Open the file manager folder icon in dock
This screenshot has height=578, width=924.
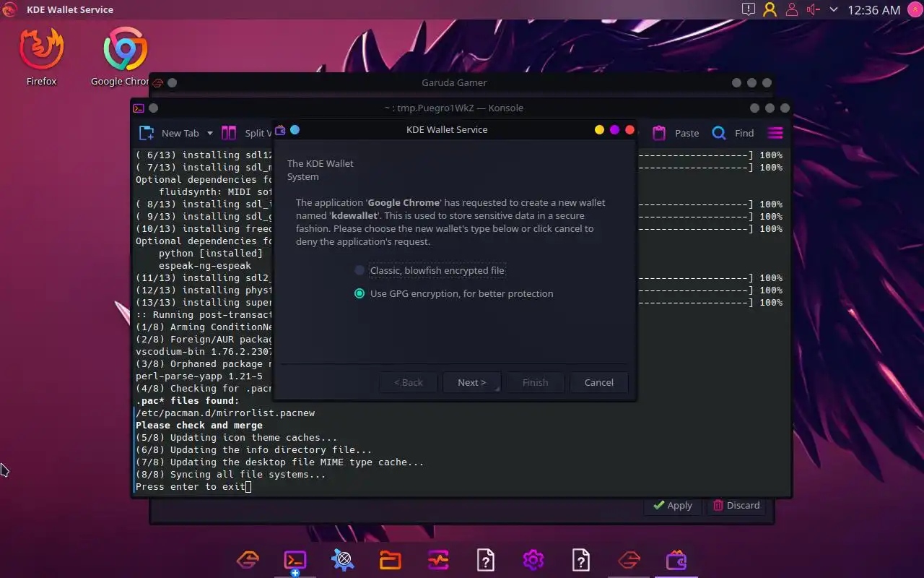391,560
